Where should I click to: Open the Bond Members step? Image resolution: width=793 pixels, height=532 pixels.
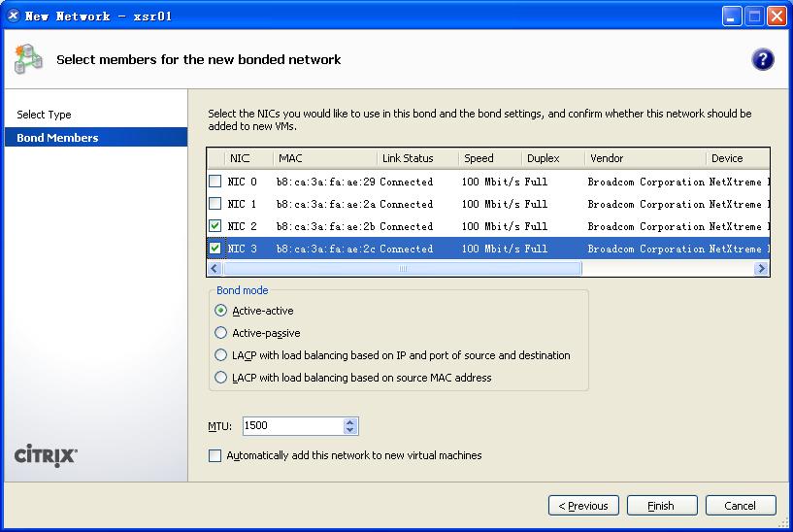point(96,138)
